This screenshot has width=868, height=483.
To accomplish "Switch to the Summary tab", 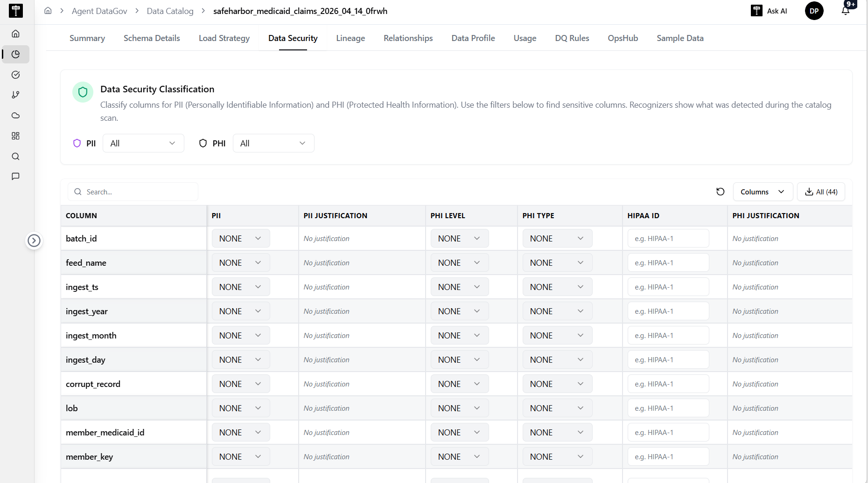I will tap(87, 38).
